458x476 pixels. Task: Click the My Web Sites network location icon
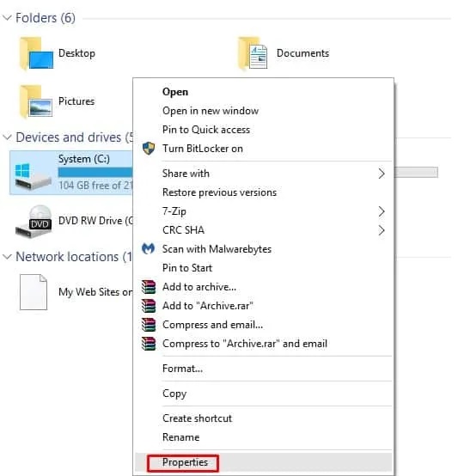(x=34, y=292)
